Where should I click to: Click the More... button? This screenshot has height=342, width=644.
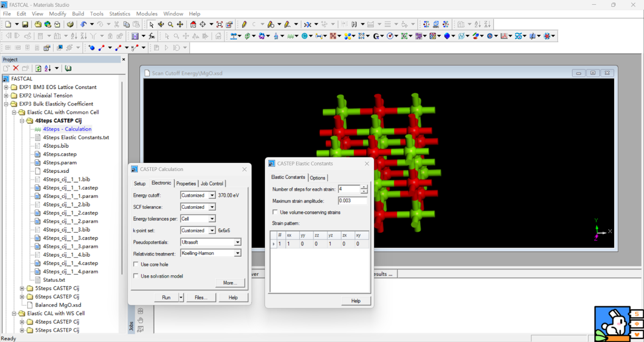pos(230,283)
